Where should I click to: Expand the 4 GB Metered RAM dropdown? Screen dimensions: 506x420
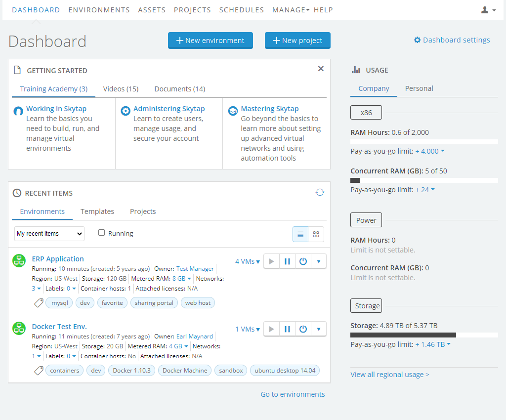coord(178,346)
